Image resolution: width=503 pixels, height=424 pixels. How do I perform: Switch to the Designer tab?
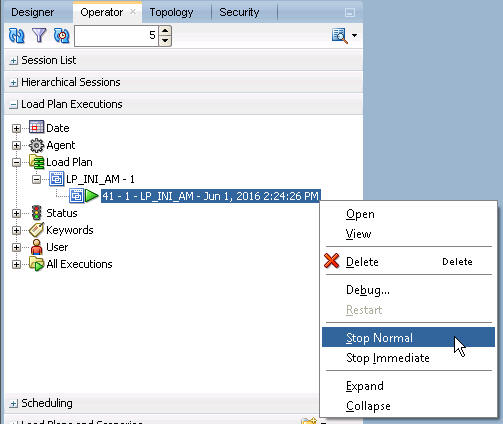pos(33,12)
